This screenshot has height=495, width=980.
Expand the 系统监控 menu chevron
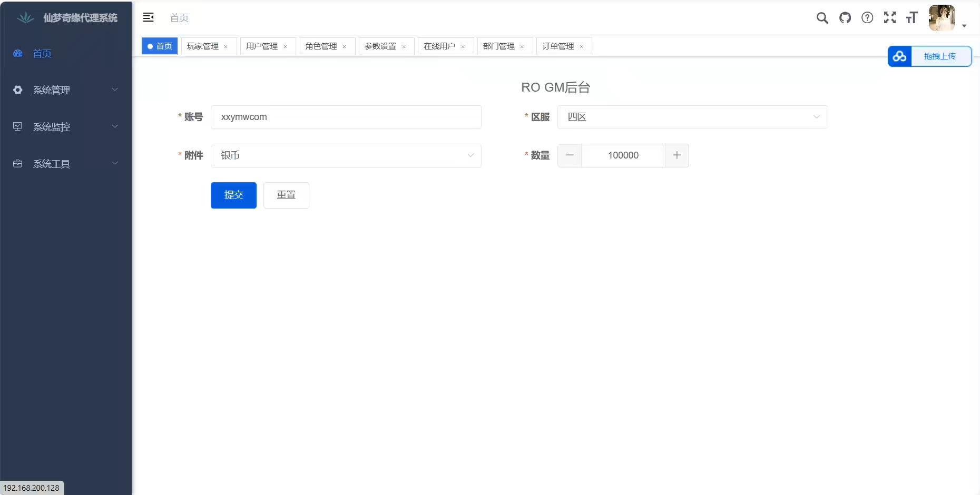coord(115,126)
